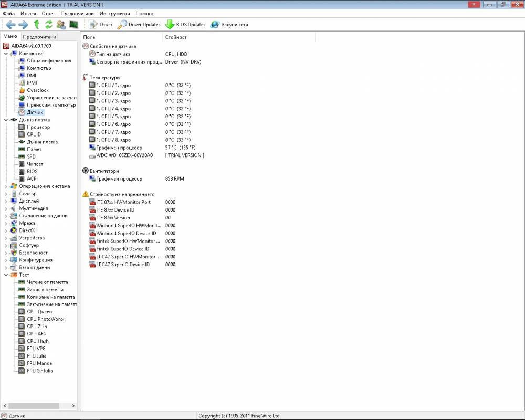Click the IPMI tree item icon
The width and height of the screenshot is (525, 420).
point(22,83)
